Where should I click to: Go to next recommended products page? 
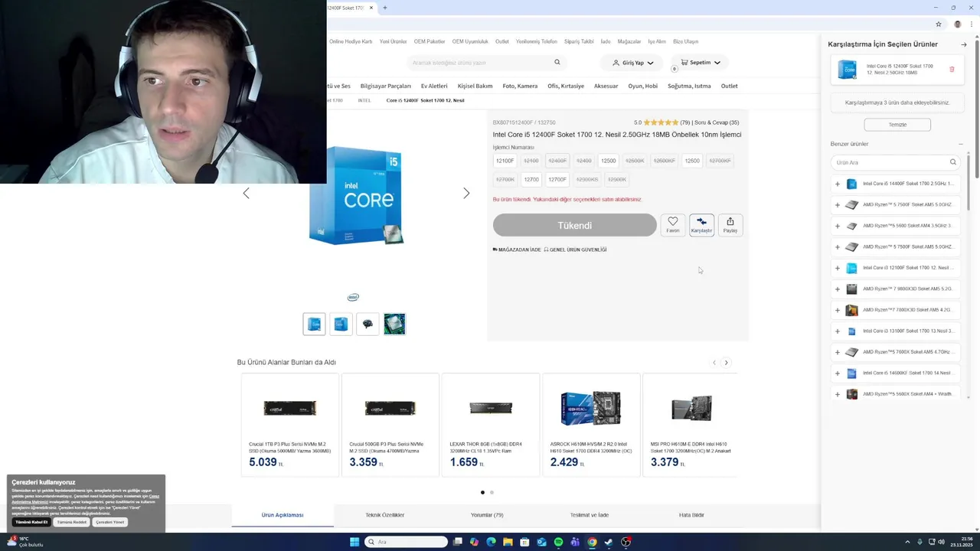coord(726,363)
